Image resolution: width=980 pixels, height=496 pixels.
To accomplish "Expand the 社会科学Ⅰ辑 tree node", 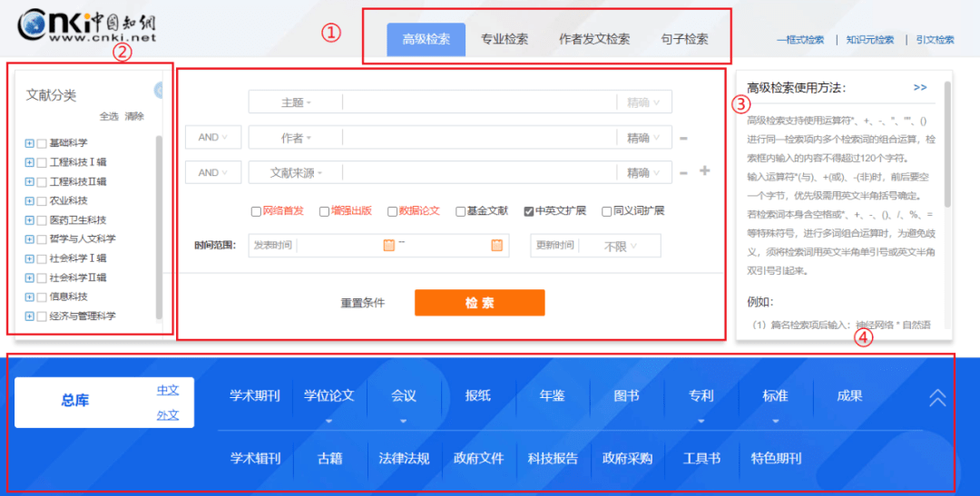I will [x=29, y=258].
